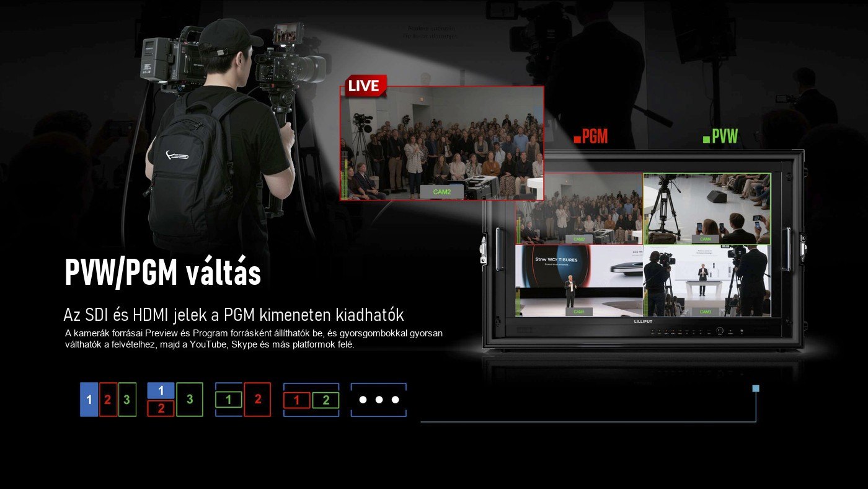
Task: Select the CAM3 quadrant on the monitor
Action: click(x=707, y=280)
